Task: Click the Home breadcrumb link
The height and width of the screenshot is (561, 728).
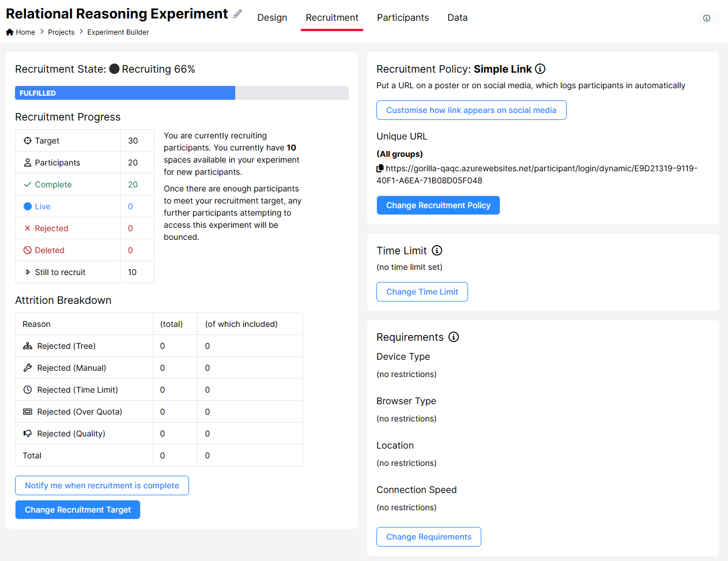Action: point(25,32)
